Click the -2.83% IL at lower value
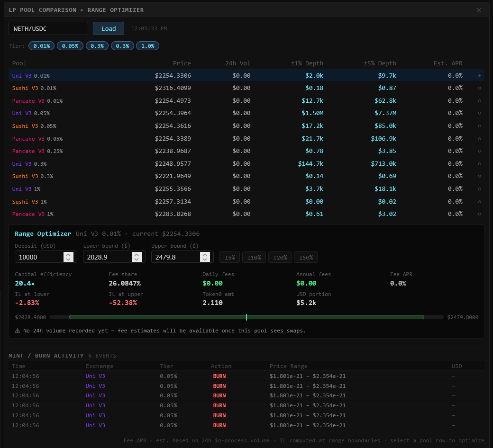 coord(27,303)
